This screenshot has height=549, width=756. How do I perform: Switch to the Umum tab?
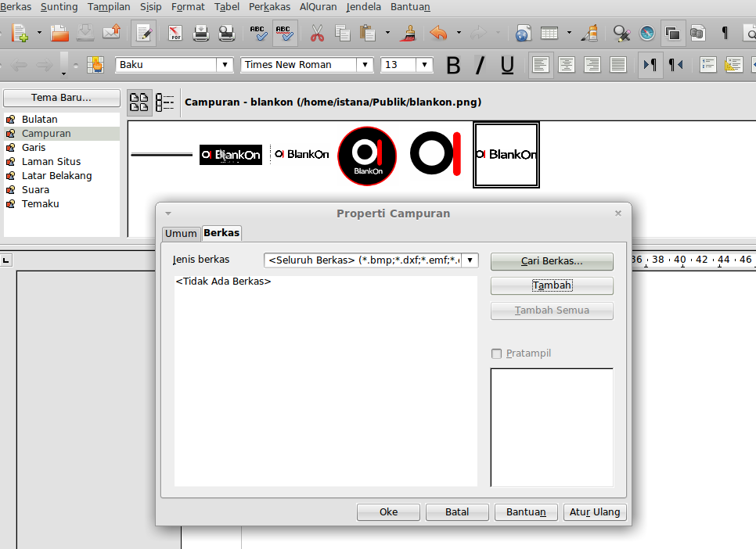[x=181, y=233]
